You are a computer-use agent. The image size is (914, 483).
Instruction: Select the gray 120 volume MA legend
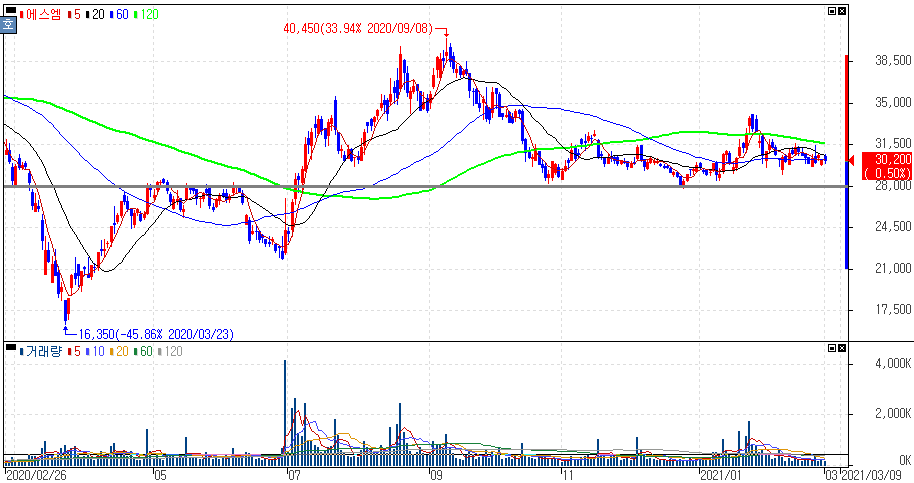tap(170, 351)
